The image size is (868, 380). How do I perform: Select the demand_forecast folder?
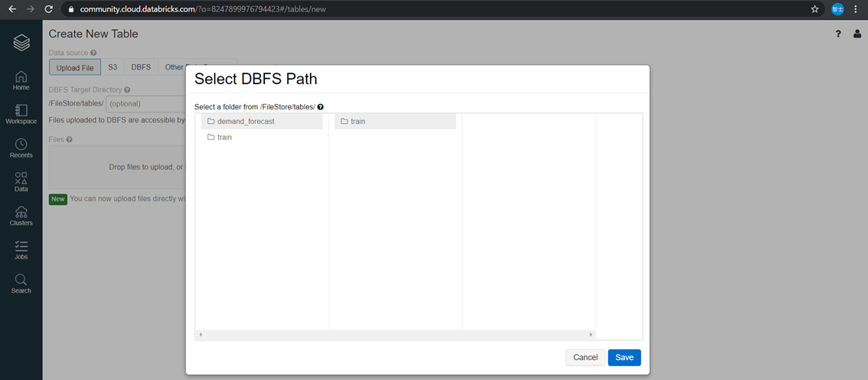pyautogui.click(x=262, y=121)
